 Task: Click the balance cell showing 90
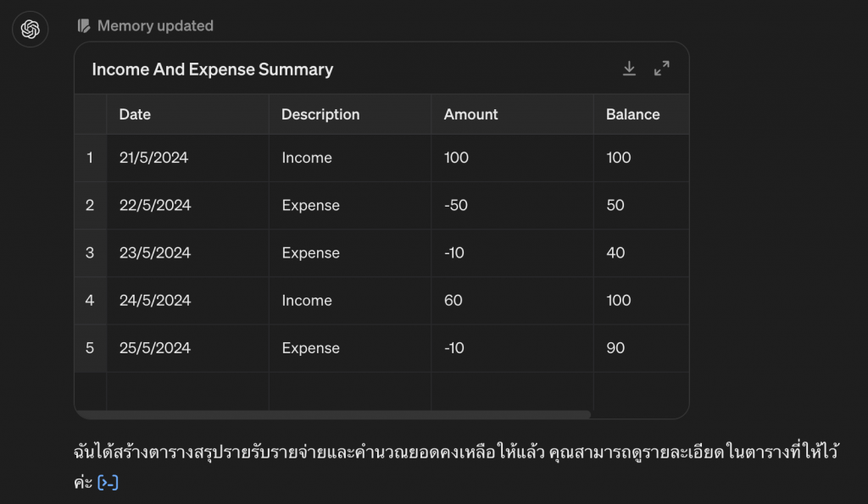[x=641, y=348]
